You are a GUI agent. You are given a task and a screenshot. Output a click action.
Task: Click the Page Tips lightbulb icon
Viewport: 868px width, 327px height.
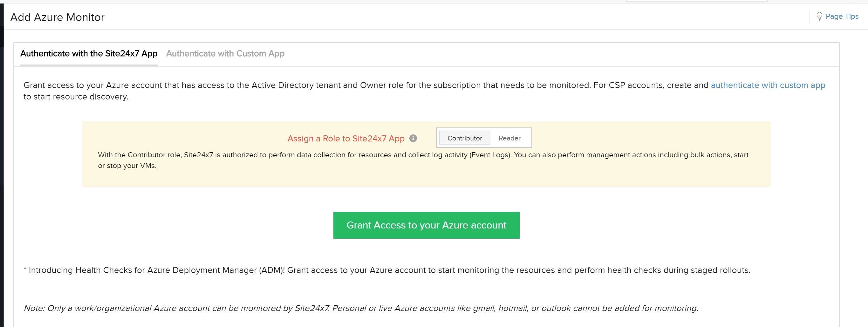(819, 16)
